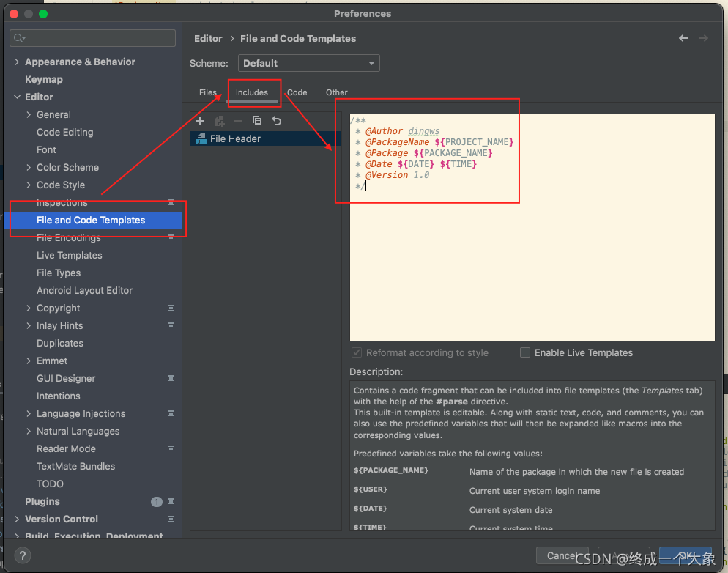Open File Types settings

(59, 273)
